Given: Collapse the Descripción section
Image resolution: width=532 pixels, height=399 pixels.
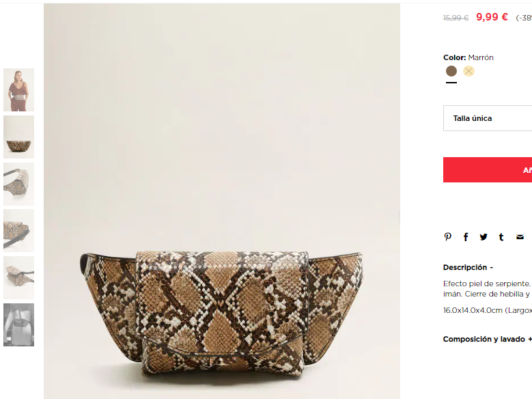Looking at the screenshot, I should (x=468, y=267).
